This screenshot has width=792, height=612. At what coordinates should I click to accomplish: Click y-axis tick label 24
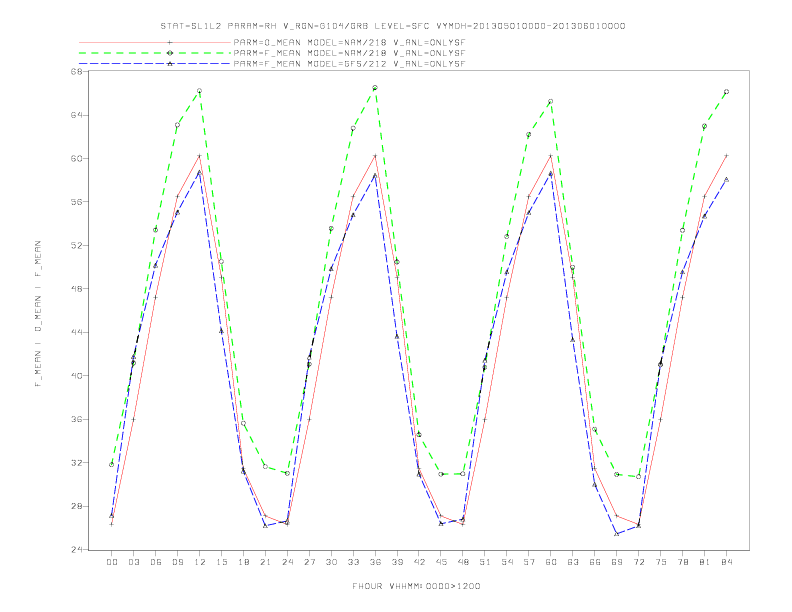pyautogui.click(x=76, y=549)
